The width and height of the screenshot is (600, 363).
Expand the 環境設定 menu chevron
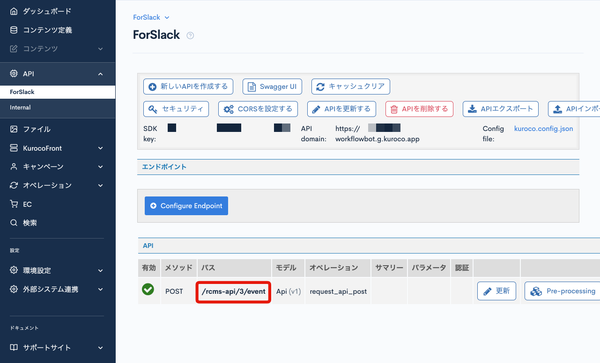(100, 271)
